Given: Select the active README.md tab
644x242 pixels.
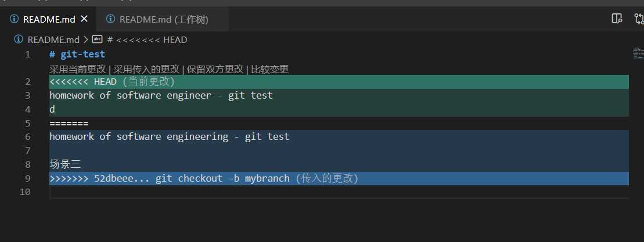Looking at the screenshot, I should click(48, 19).
